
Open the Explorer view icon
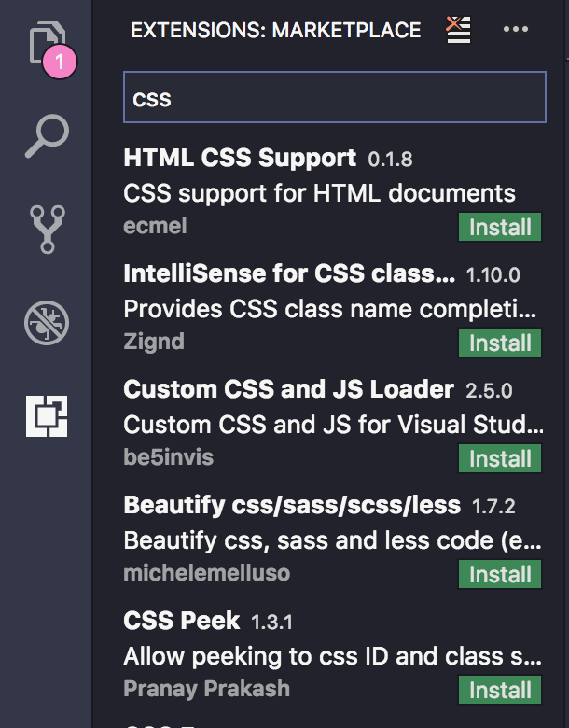(46, 44)
